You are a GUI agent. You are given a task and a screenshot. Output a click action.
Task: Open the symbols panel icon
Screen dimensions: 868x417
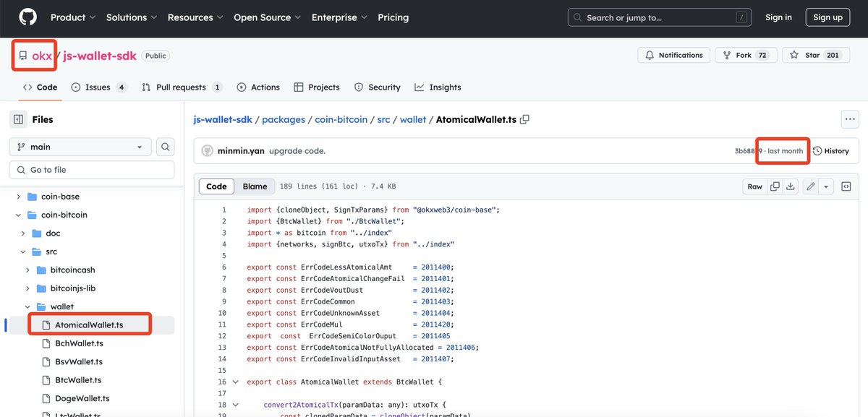[846, 186]
